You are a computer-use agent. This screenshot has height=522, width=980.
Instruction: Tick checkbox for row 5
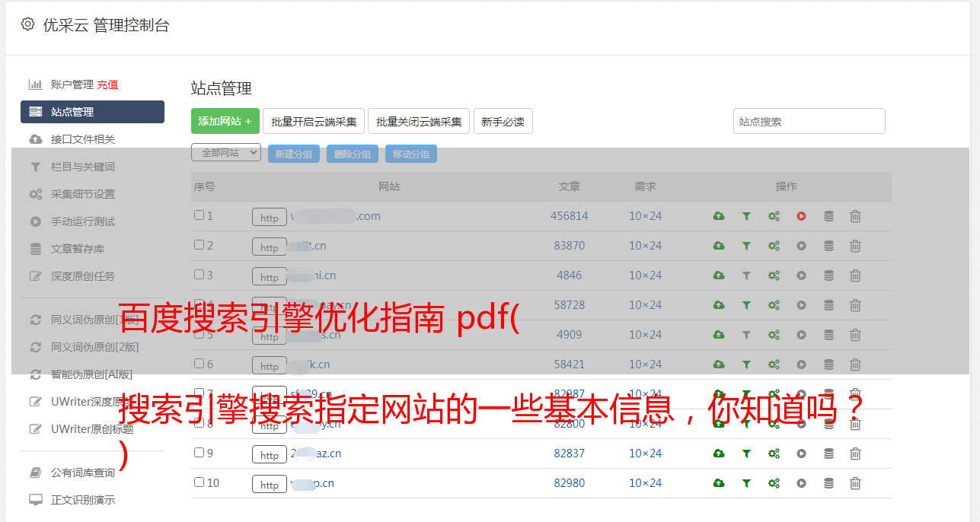click(199, 334)
